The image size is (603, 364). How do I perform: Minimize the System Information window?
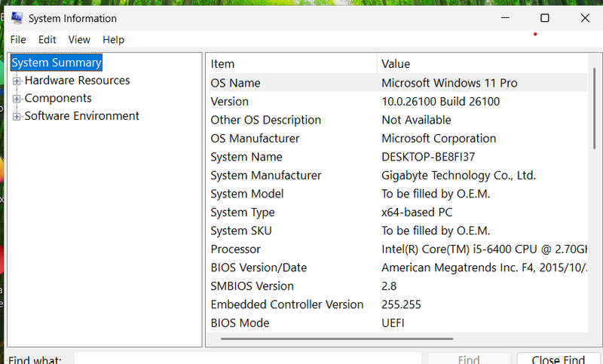[505, 17]
